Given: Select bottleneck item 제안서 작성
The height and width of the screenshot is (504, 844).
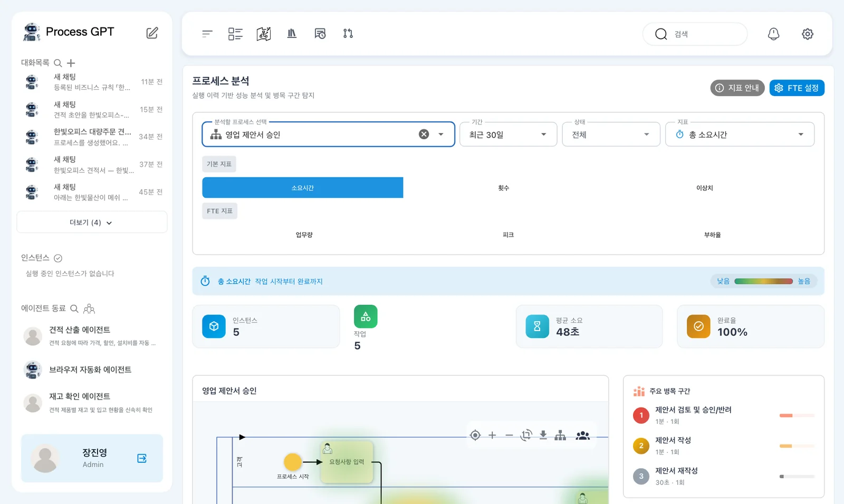Looking at the screenshot, I should pyautogui.click(x=723, y=445).
